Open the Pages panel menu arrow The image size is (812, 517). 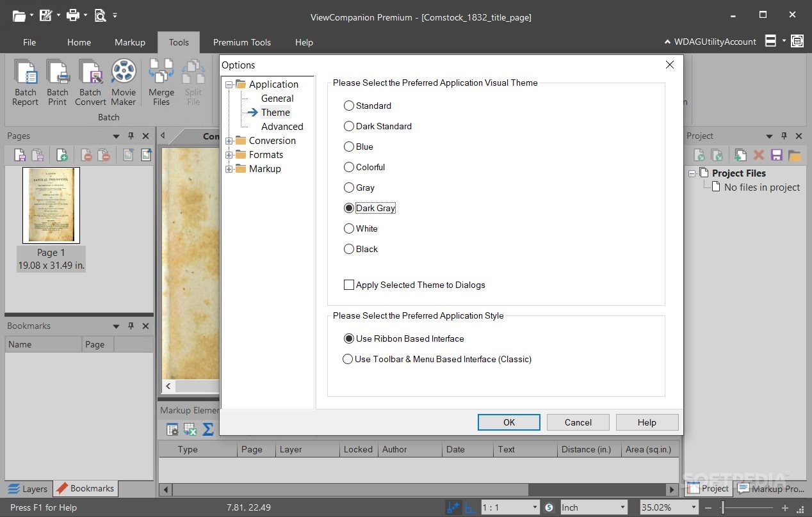116,136
